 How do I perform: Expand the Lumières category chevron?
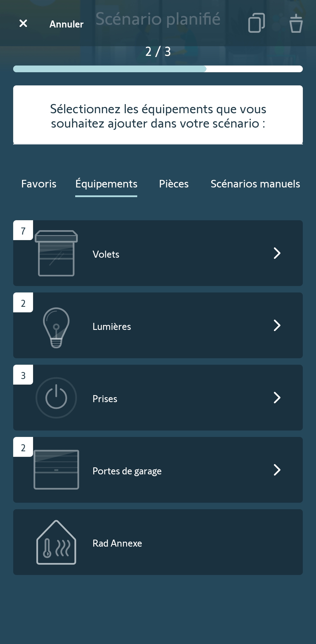pyautogui.click(x=277, y=326)
